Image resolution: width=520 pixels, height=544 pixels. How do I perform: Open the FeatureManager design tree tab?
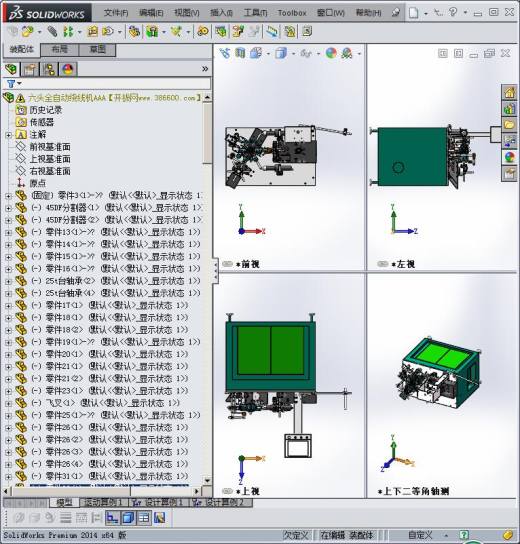click(11, 70)
